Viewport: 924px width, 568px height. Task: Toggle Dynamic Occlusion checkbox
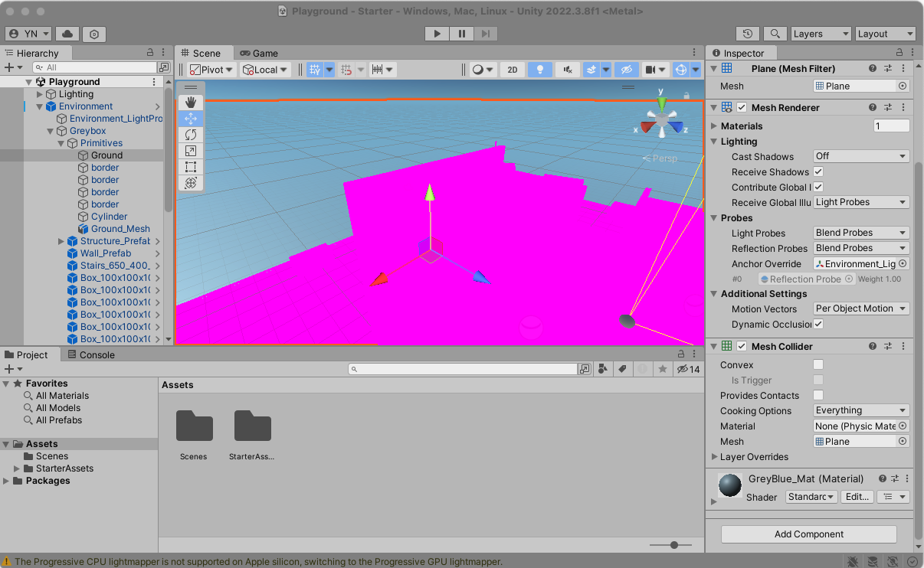(818, 325)
